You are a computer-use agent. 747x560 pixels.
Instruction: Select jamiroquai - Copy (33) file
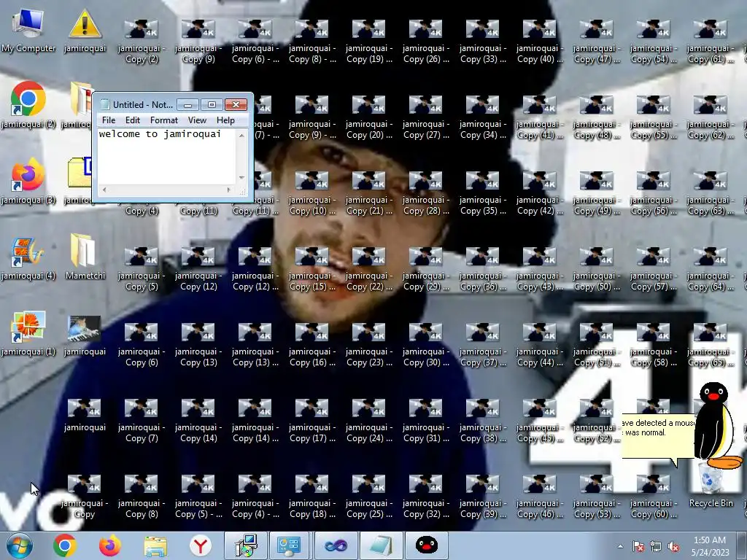click(483, 42)
